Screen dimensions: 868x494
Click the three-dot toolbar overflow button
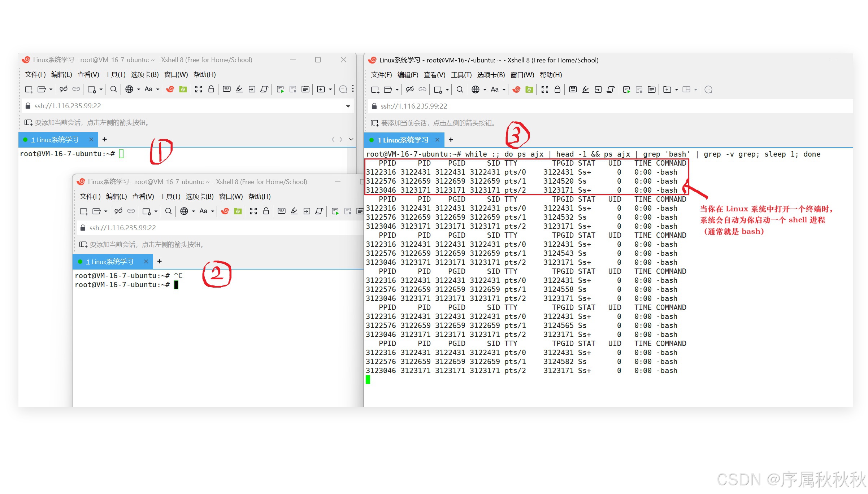tap(353, 89)
